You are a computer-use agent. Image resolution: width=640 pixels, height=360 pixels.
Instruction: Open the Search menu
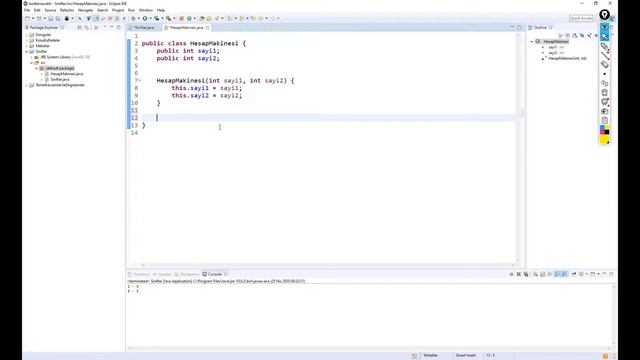coord(102,10)
